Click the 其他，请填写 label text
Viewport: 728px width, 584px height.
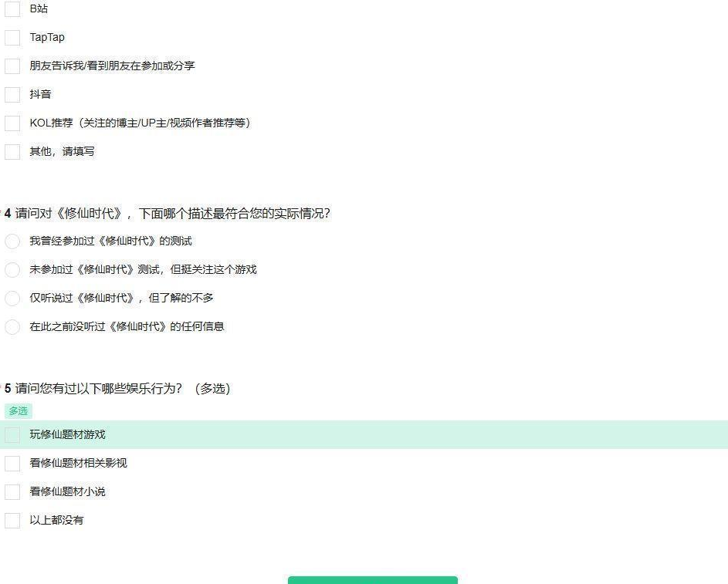pos(63,152)
